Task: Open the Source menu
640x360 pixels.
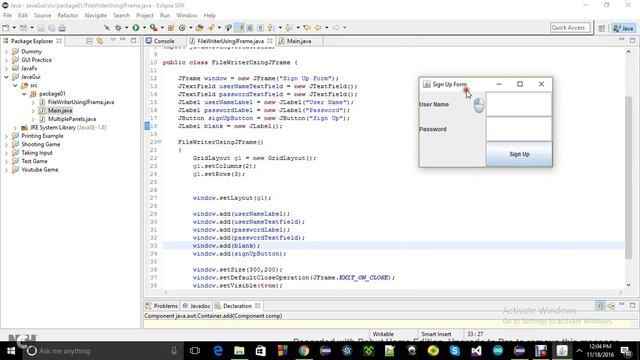Action: pyautogui.click(x=42, y=15)
